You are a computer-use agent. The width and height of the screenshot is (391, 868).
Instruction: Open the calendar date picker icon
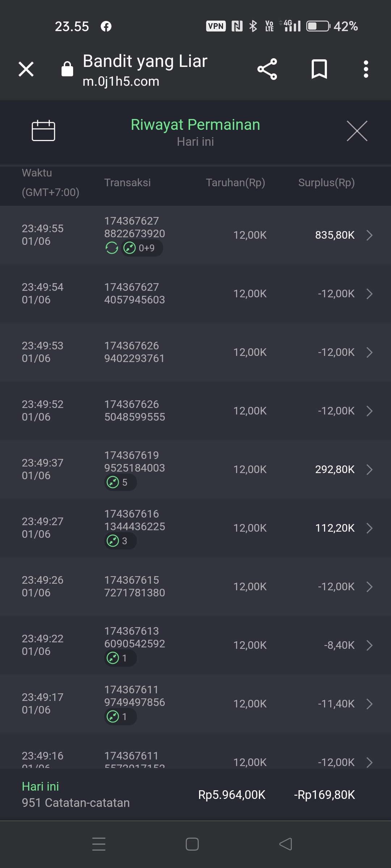click(x=43, y=130)
